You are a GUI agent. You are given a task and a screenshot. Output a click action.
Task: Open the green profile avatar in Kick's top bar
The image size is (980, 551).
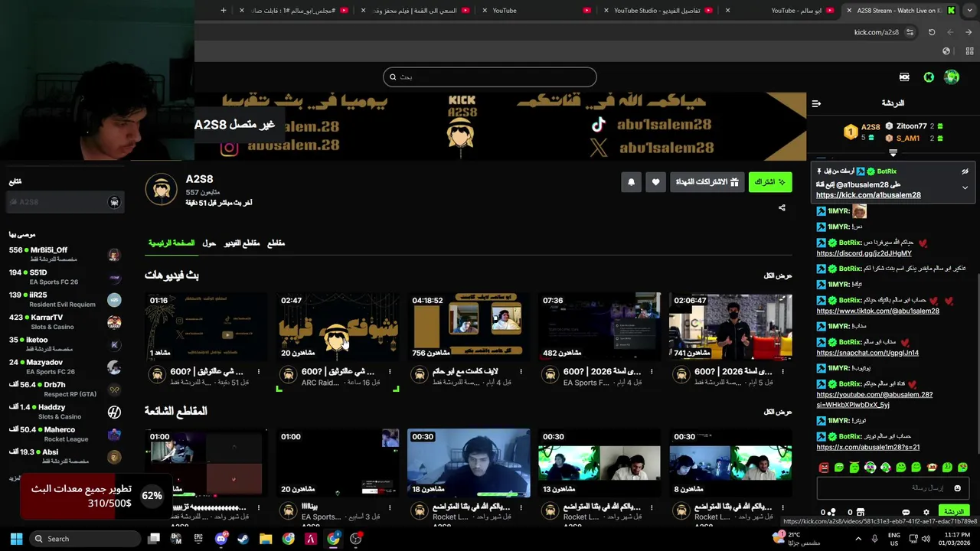(952, 77)
